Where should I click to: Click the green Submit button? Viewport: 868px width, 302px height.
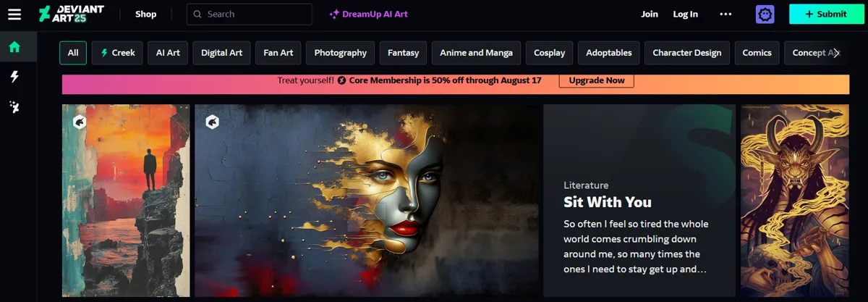click(827, 14)
